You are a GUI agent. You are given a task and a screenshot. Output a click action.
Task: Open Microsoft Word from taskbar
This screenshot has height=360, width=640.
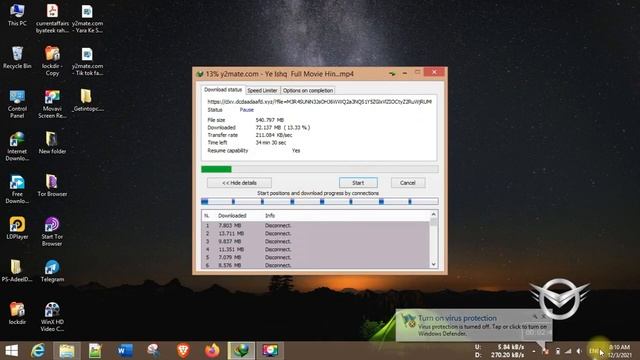[x=124, y=351]
